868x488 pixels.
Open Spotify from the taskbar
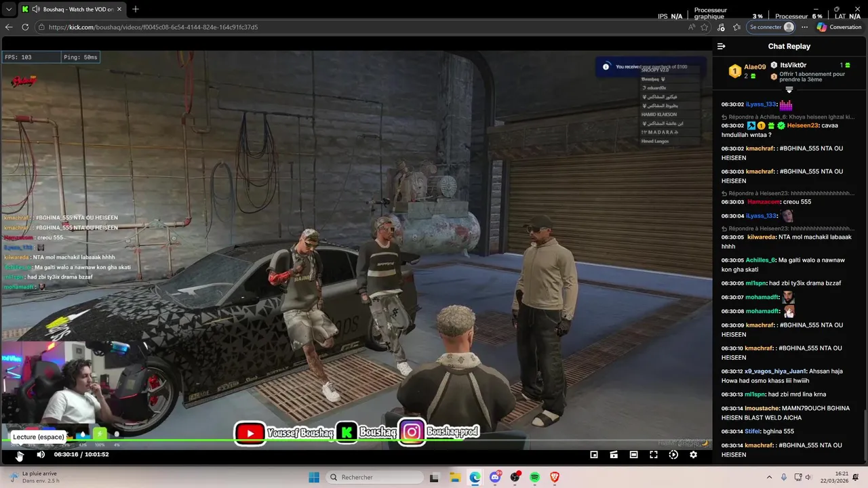[534, 477]
